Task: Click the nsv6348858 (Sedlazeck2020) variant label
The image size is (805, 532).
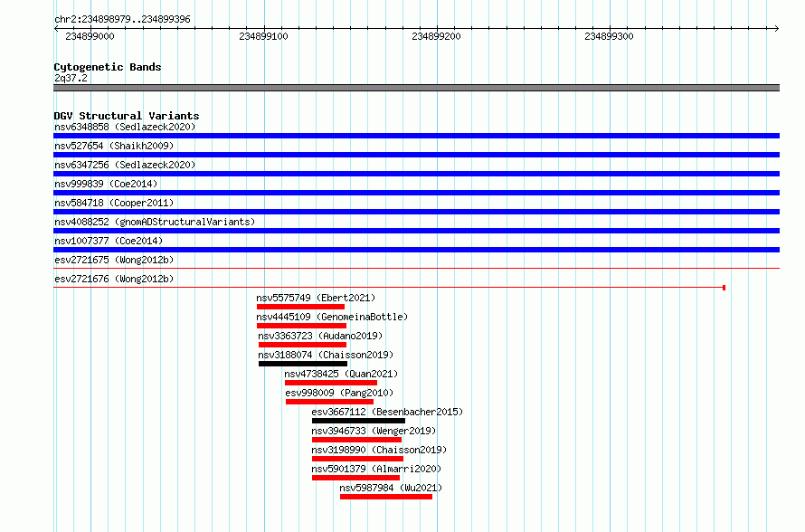Action: [125, 127]
